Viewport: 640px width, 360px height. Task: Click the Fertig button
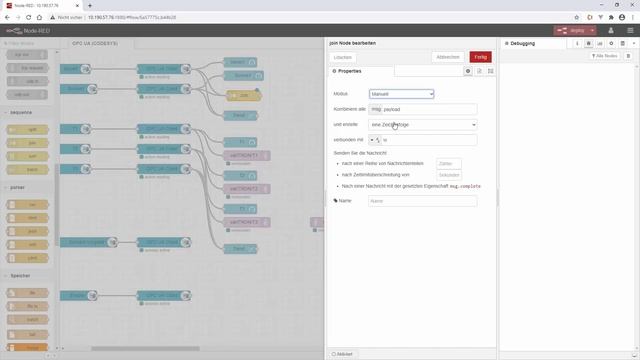coord(480,57)
